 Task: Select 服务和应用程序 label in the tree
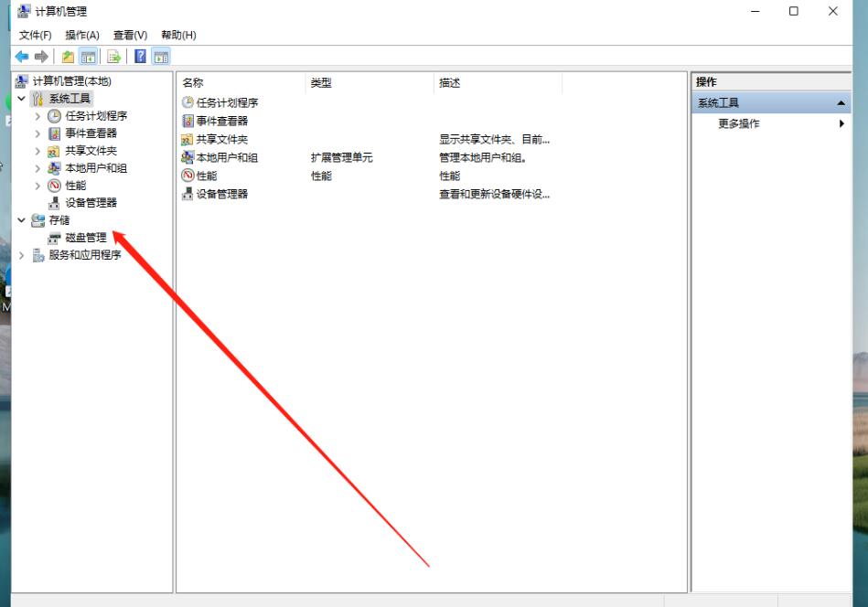pos(85,255)
